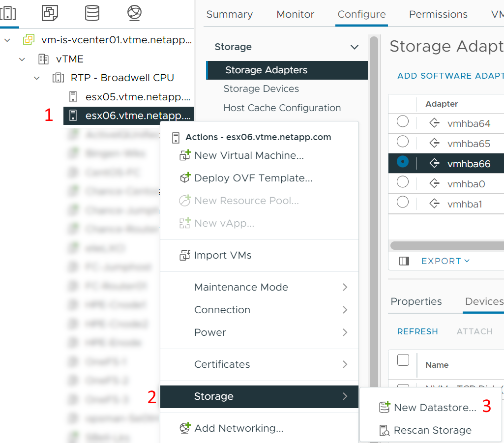Screen dimensions: 504x443
Task: Check the select-all box beside Name
Action: click(403, 360)
